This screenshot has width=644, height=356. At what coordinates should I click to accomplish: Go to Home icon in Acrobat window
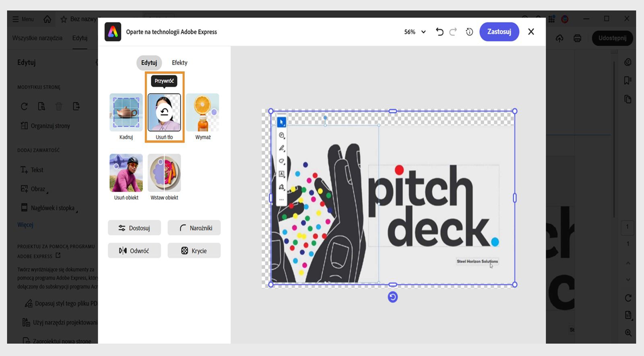pyautogui.click(x=47, y=19)
